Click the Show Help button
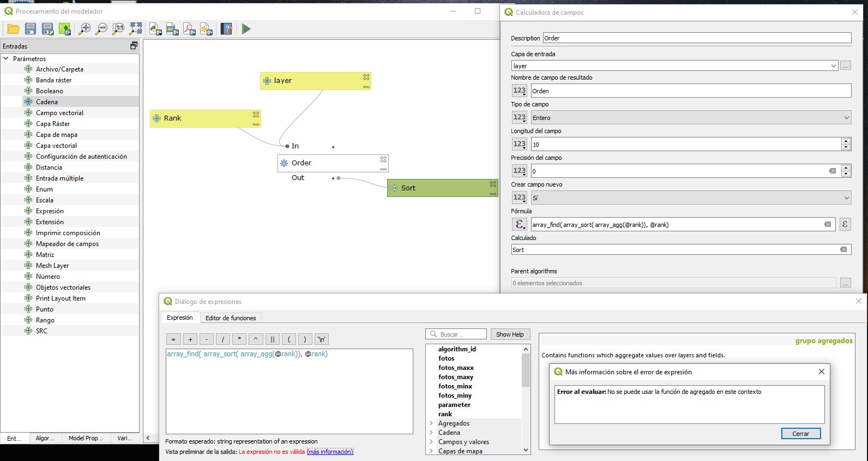Image resolution: width=868 pixels, height=461 pixels. [x=510, y=334]
